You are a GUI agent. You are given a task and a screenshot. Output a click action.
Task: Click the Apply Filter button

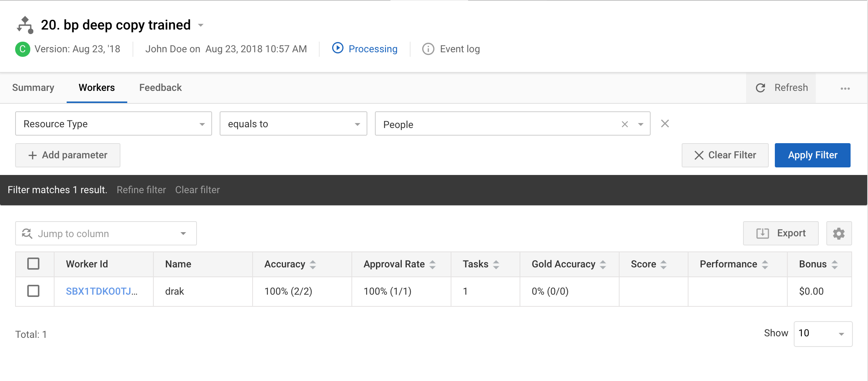pyautogui.click(x=813, y=155)
